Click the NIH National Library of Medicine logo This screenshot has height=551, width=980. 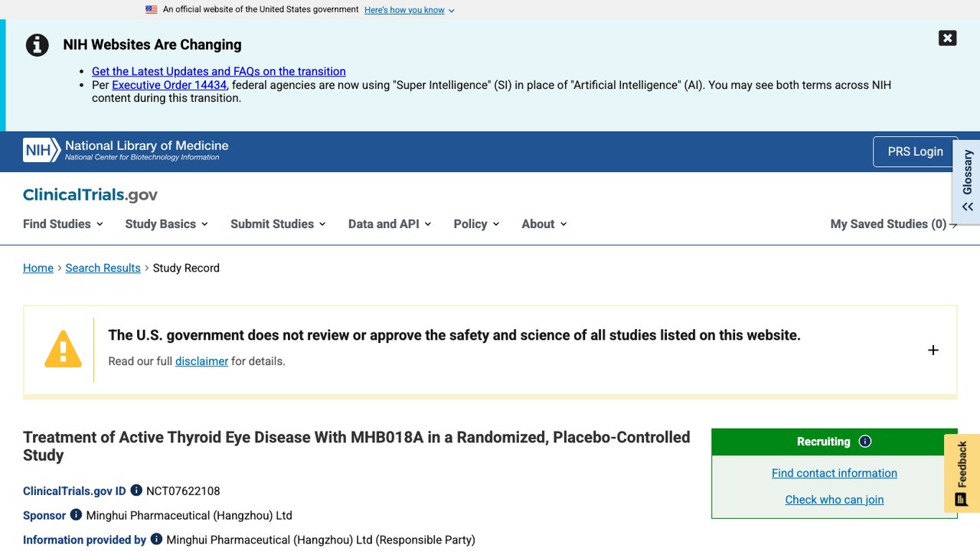[126, 150]
